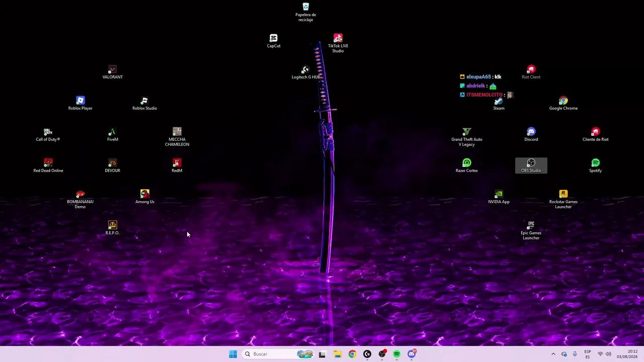The width and height of the screenshot is (644, 362).
Task: Select the Papelera de reciclaje desktop icon
Action: [305, 12]
